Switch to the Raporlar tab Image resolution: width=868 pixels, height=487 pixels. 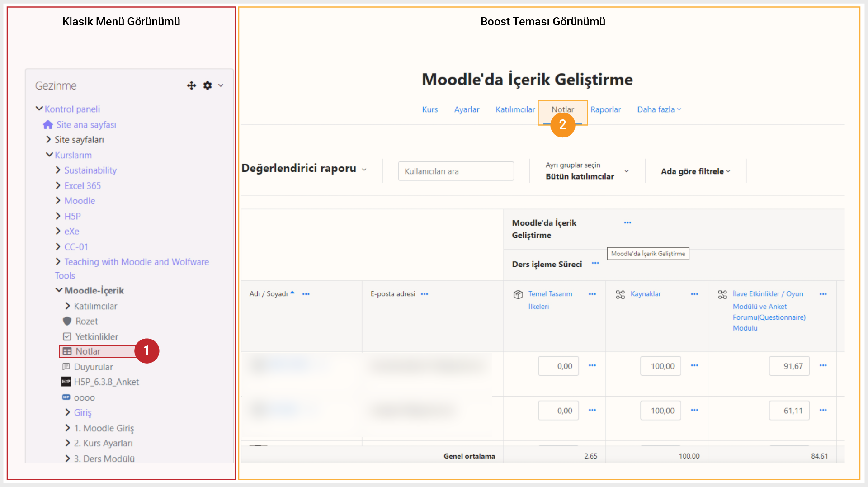click(605, 109)
